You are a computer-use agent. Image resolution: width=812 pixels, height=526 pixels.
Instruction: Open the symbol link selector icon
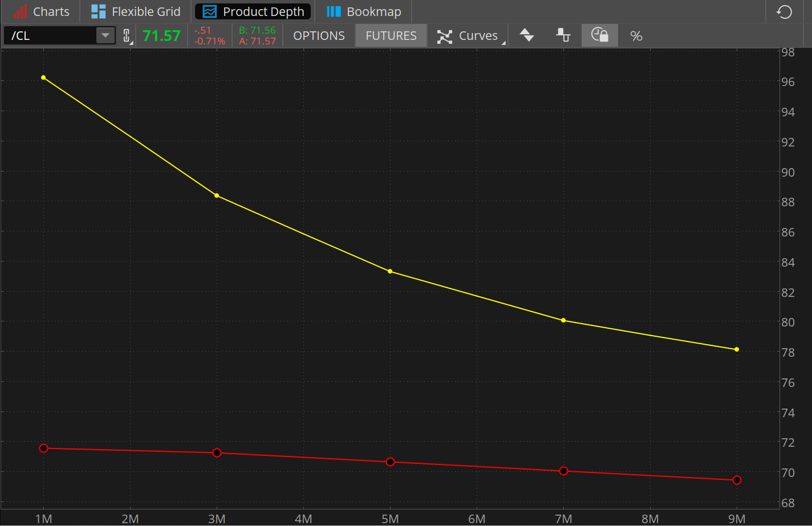(x=127, y=36)
